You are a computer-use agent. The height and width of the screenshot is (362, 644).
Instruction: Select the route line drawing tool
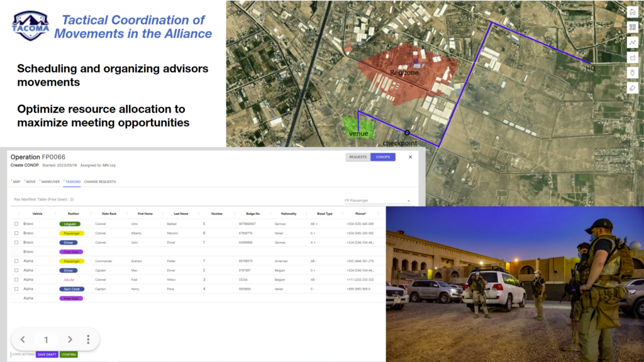click(632, 42)
